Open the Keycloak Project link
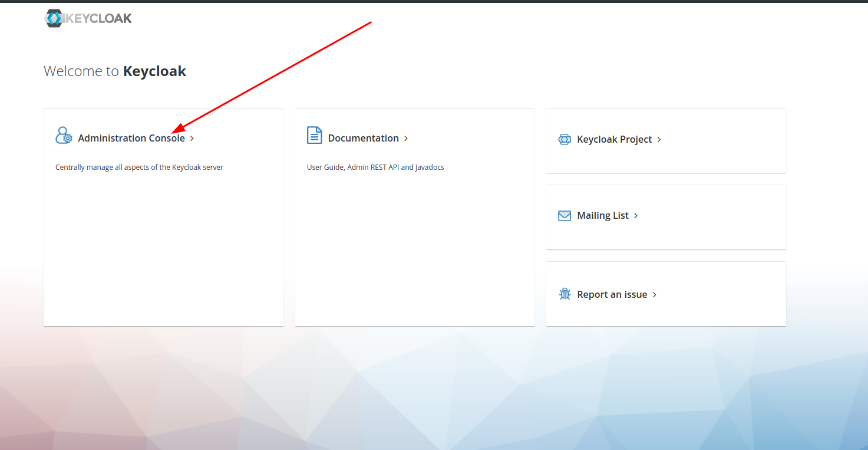 (x=615, y=139)
